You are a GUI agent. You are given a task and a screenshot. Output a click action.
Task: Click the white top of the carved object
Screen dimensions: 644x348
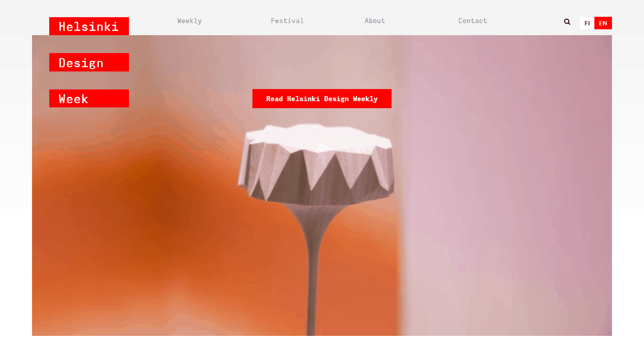[318, 137]
